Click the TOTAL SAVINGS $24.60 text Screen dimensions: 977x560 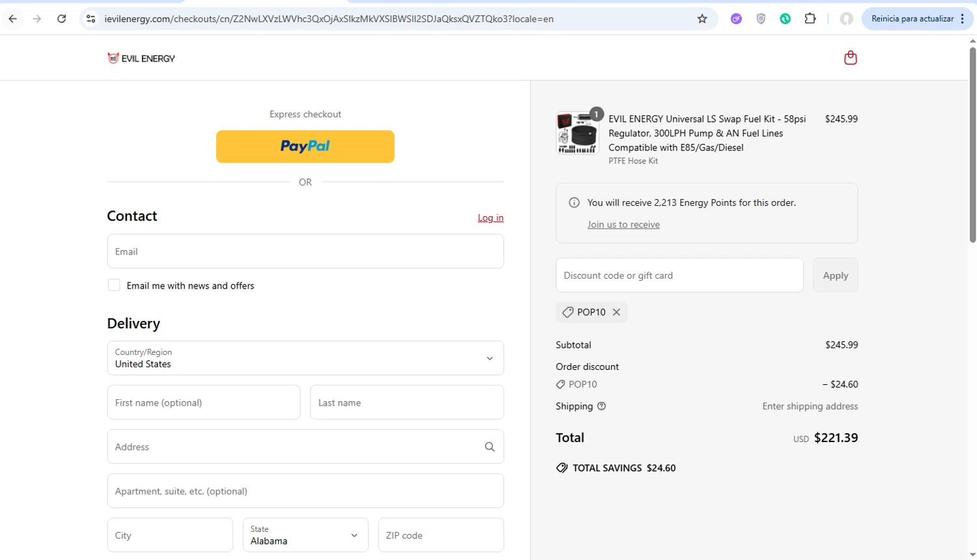[624, 468]
